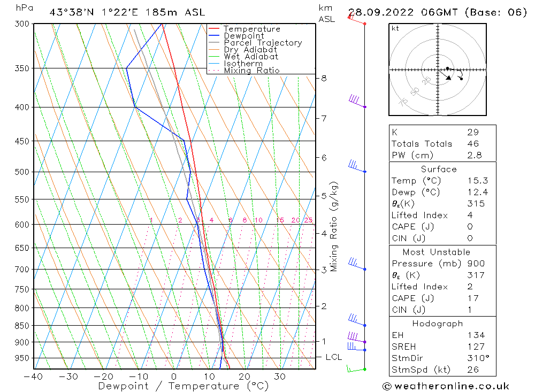Screen dimensions: 535x392
Task: Click the 25 ring label in hodograph
Action: pyautogui.click(x=426, y=81)
